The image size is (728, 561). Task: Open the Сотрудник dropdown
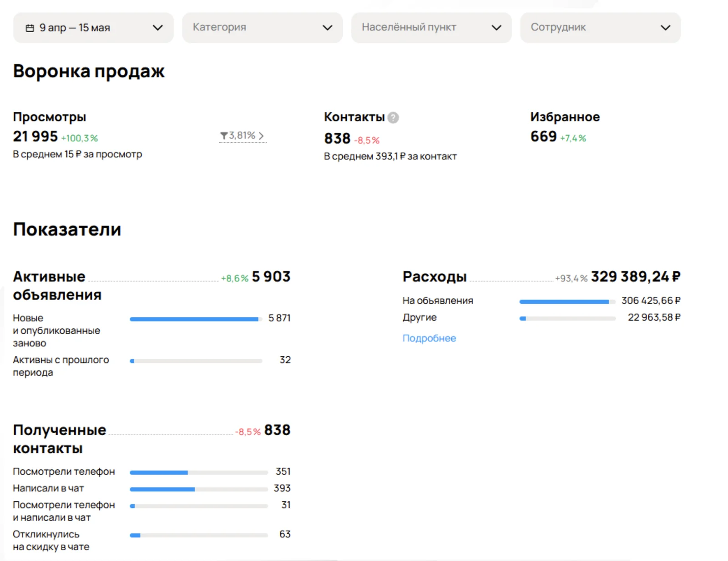tap(600, 28)
